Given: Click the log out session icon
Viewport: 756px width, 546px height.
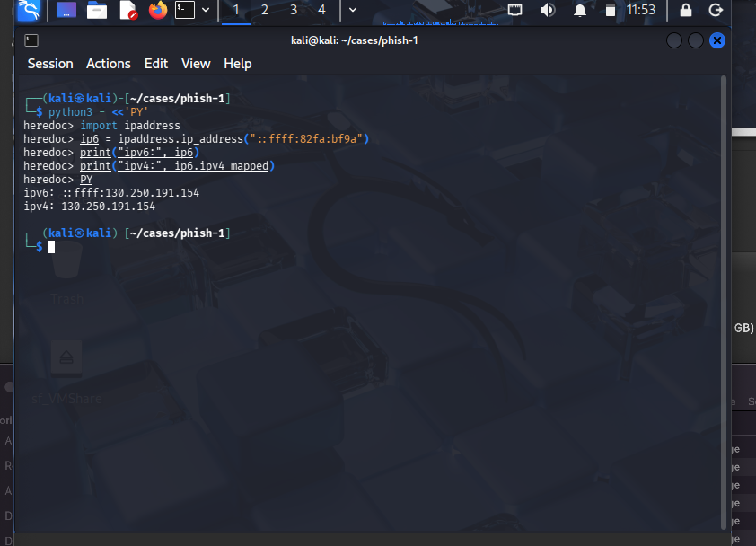Looking at the screenshot, I should pos(716,10).
